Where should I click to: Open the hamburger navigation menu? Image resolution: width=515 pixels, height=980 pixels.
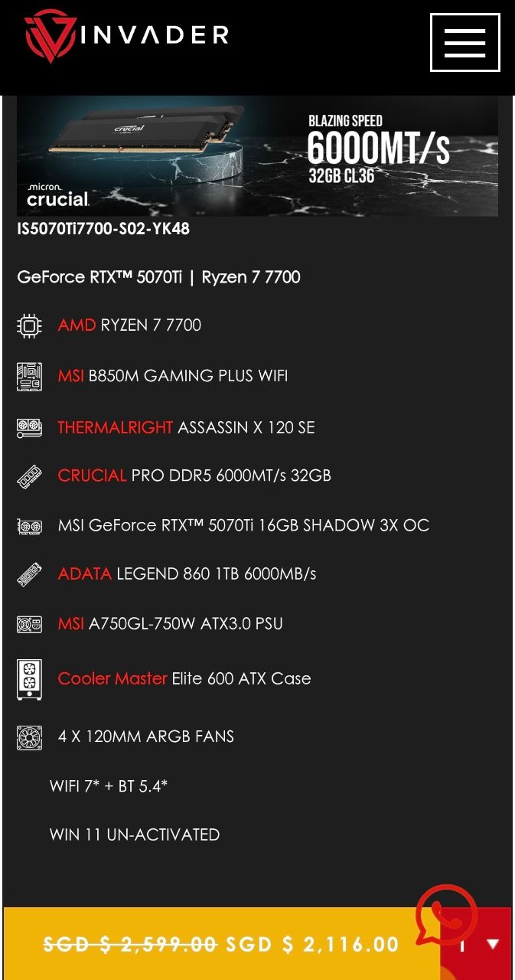coord(464,43)
